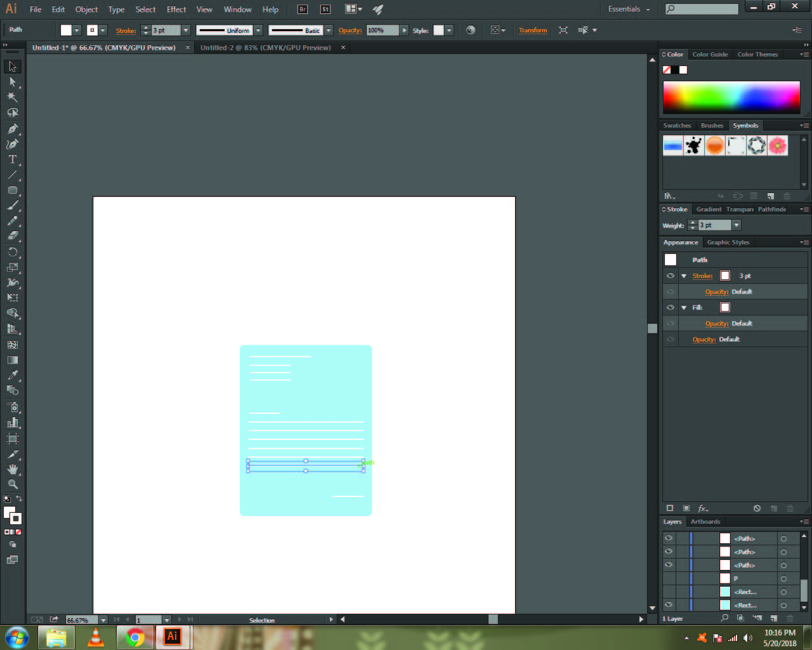Toggle visibility of first Path layer row
The width and height of the screenshot is (812, 650).
[x=669, y=538]
